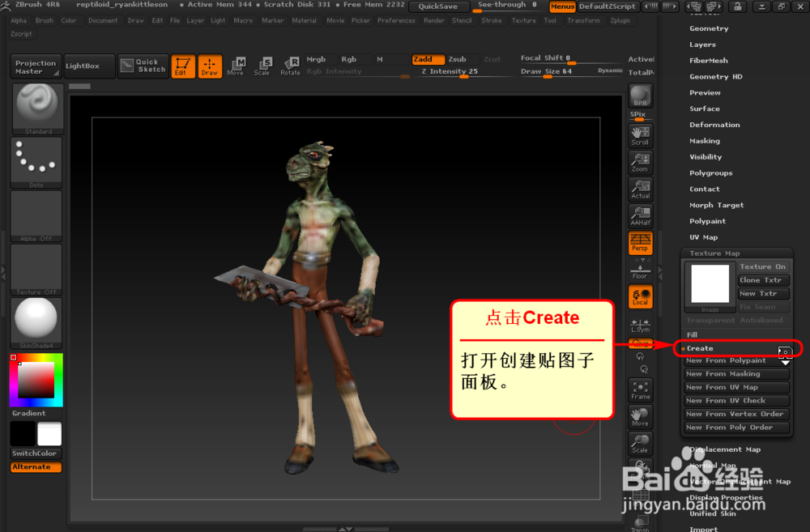Click the AAHalf icon
This screenshot has height=532, width=810.
[641, 216]
